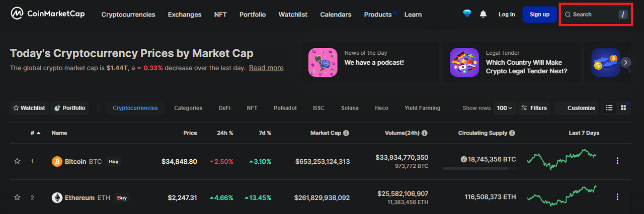Click info icon beside Bitcoin supply
The height and width of the screenshot is (214, 644).
(463, 159)
